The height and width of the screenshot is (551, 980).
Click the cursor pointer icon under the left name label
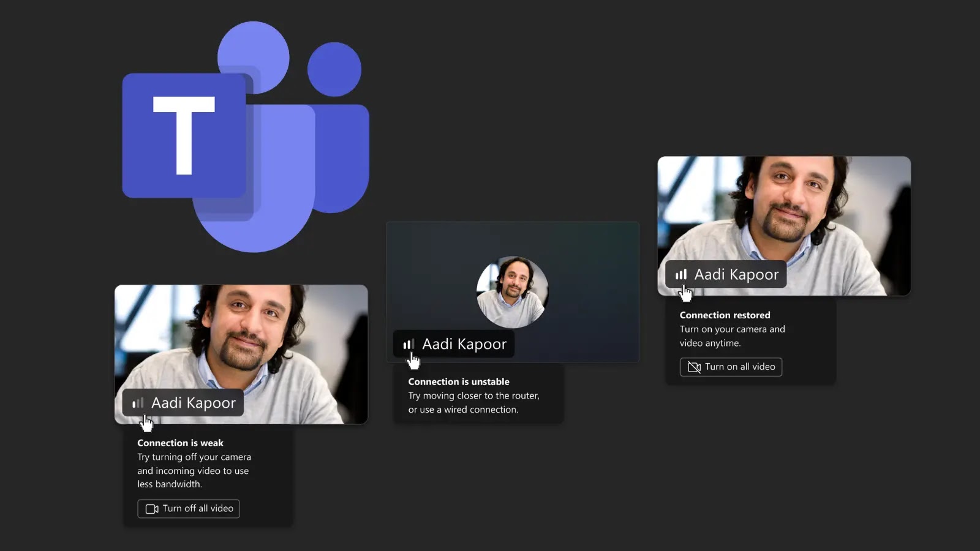(x=147, y=422)
